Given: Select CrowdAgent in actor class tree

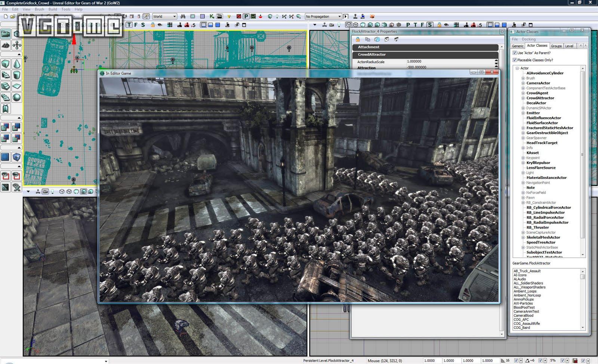Looking at the screenshot, I should pos(537,93).
